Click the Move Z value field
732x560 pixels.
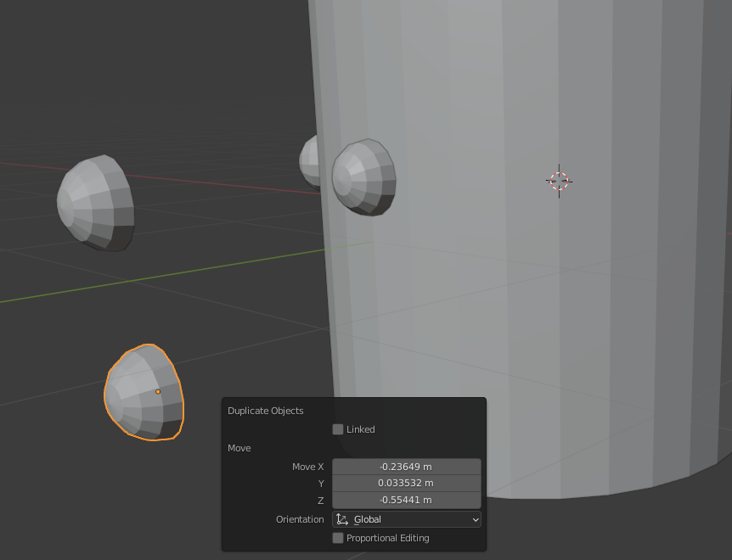coord(407,500)
